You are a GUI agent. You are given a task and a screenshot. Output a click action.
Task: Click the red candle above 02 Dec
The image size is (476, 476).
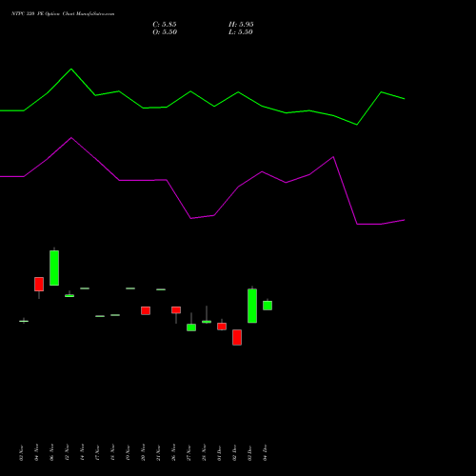click(x=237, y=337)
